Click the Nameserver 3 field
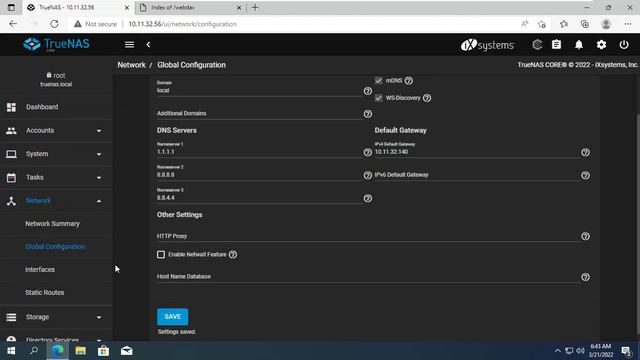Screen dimensions: 640x360 259,198
